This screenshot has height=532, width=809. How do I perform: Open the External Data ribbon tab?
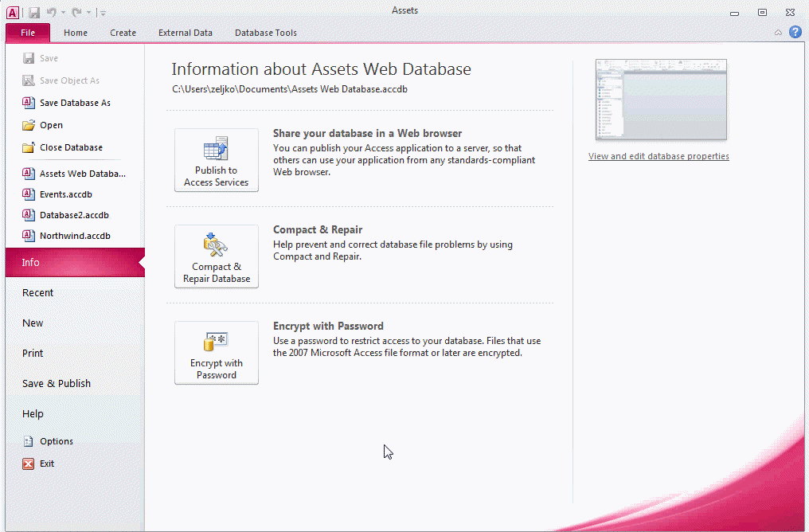coord(186,33)
